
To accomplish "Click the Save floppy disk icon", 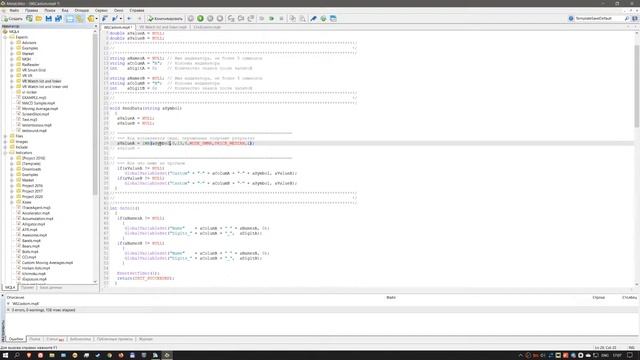I will tap(49, 19).
